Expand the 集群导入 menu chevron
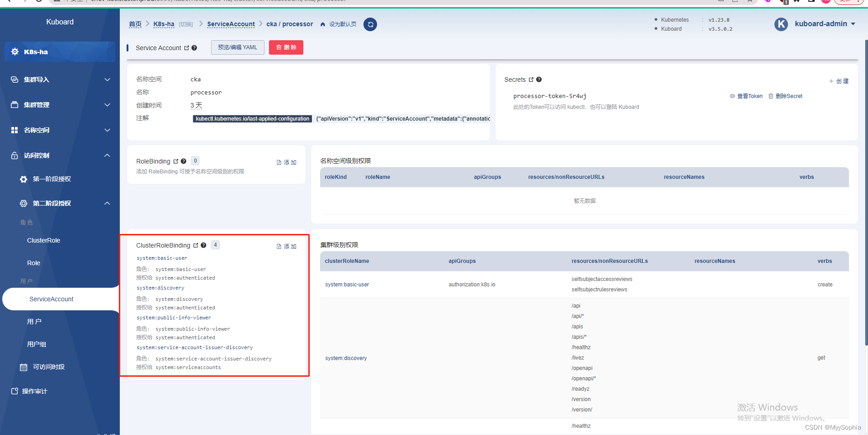This screenshot has width=868, height=435. [107, 80]
